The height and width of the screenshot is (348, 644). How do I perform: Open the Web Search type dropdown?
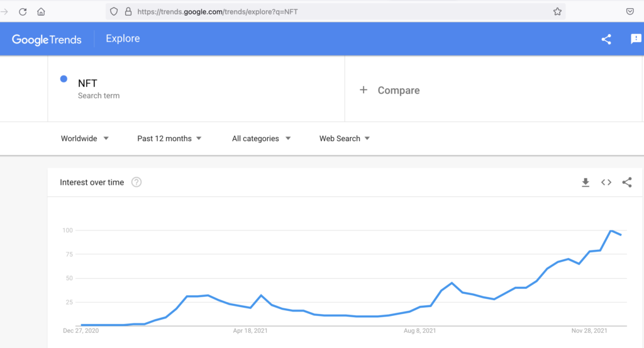click(345, 138)
